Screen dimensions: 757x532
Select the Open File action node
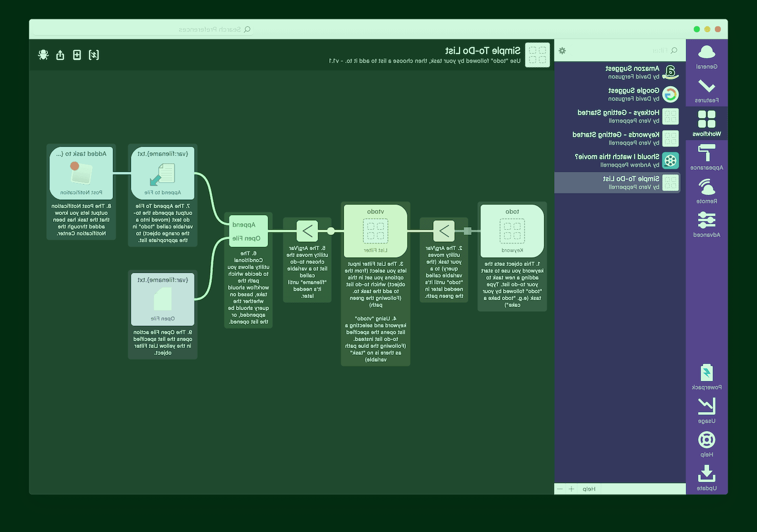(x=163, y=299)
